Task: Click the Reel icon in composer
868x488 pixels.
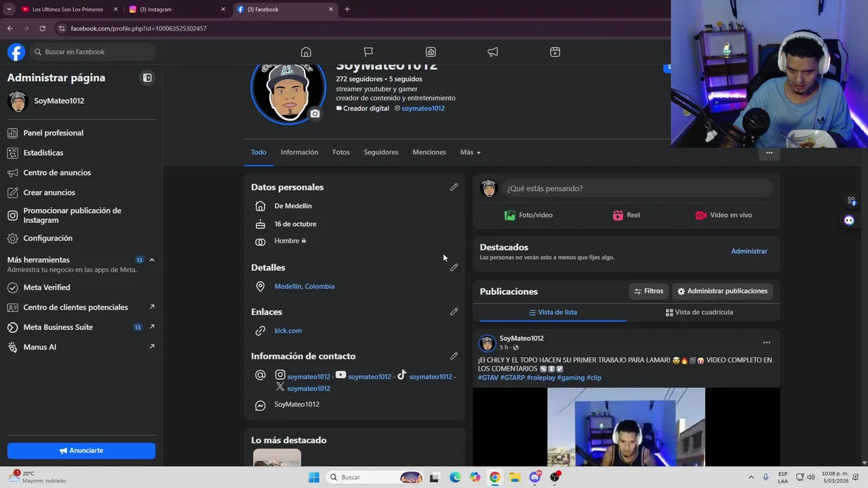Action: [618, 216]
